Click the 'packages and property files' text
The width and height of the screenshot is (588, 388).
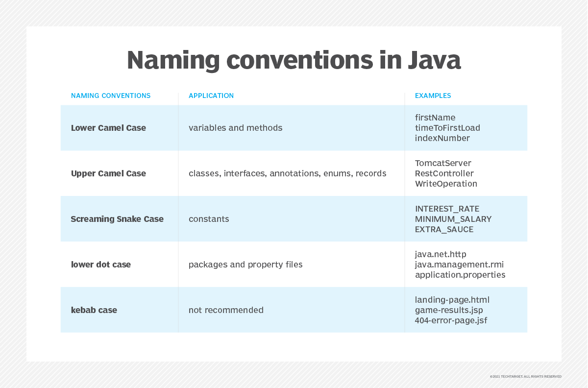point(245,265)
